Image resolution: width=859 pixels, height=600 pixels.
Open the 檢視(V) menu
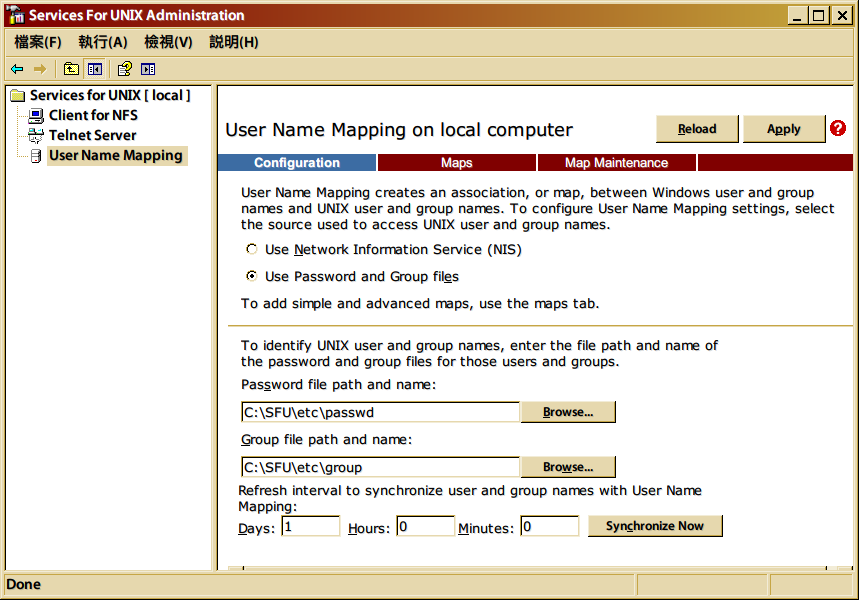(x=167, y=42)
